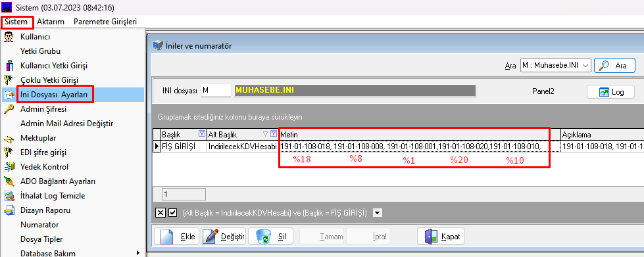
Task: Select Admin Mail Adresi Değiştir
Action: [x=67, y=124]
